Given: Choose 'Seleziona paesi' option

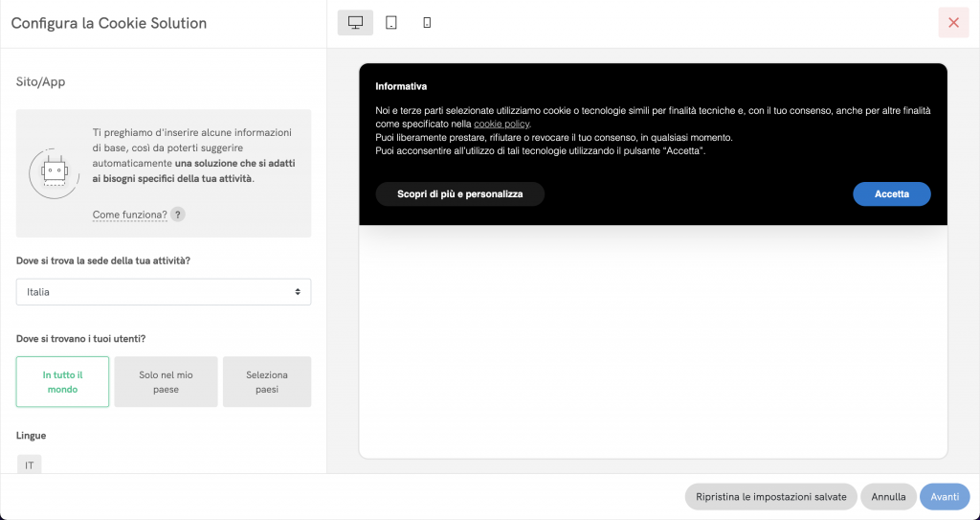Looking at the screenshot, I should pos(267,382).
